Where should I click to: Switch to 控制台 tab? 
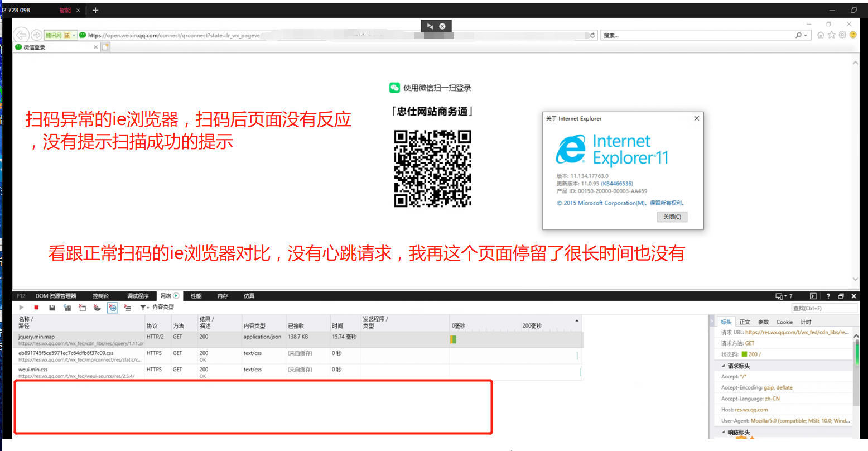click(x=101, y=296)
